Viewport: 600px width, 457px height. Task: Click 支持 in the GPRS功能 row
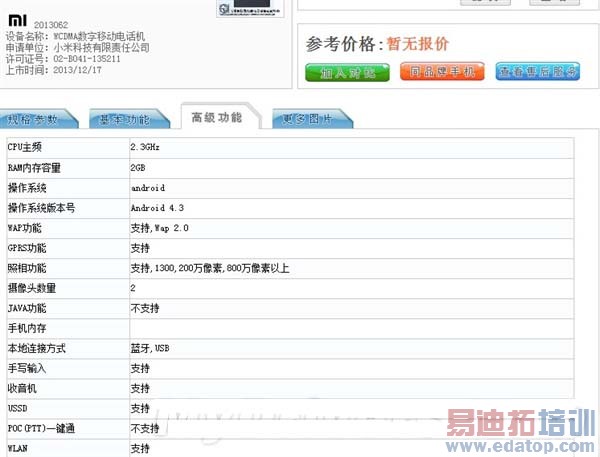pos(140,248)
